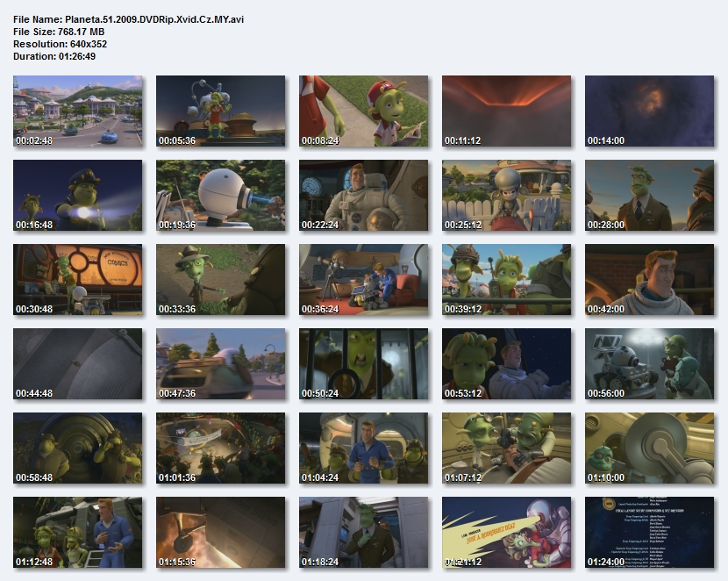Select the credits art frame 01:21:12
Image resolution: width=728 pixels, height=581 pixels.
point(507,532)
